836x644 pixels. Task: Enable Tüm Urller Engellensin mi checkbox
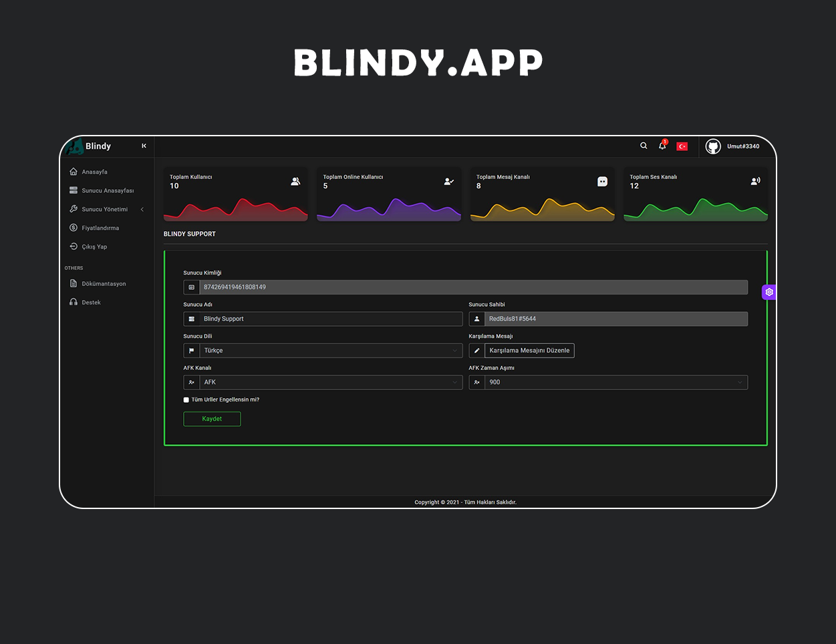point(186,399)
